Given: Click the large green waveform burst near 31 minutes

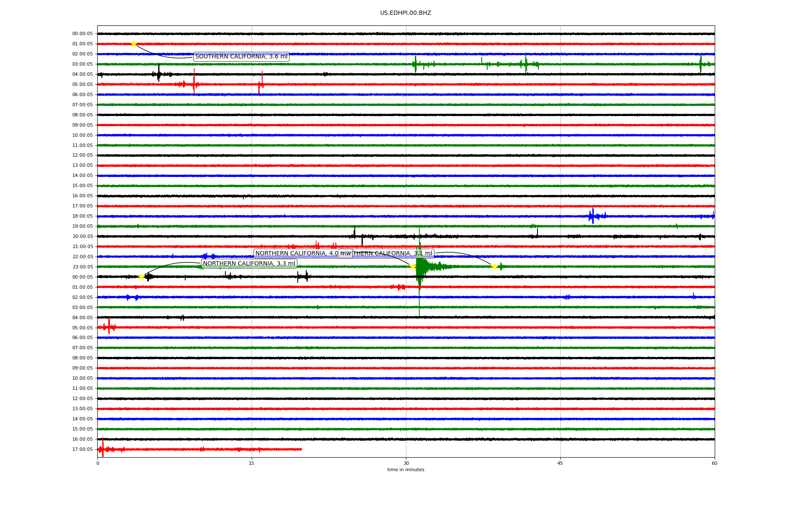Looking at the screenshot, I should coord(420,267).
